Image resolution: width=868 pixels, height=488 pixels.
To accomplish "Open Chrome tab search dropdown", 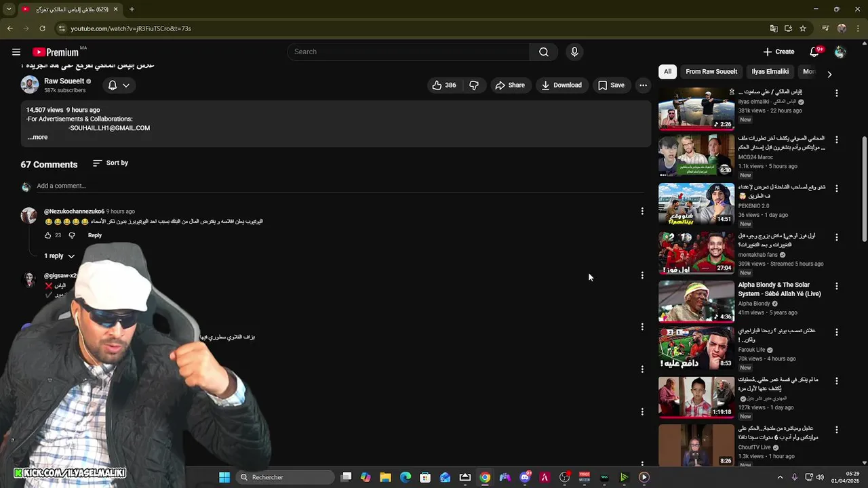I will coord(9,9).
